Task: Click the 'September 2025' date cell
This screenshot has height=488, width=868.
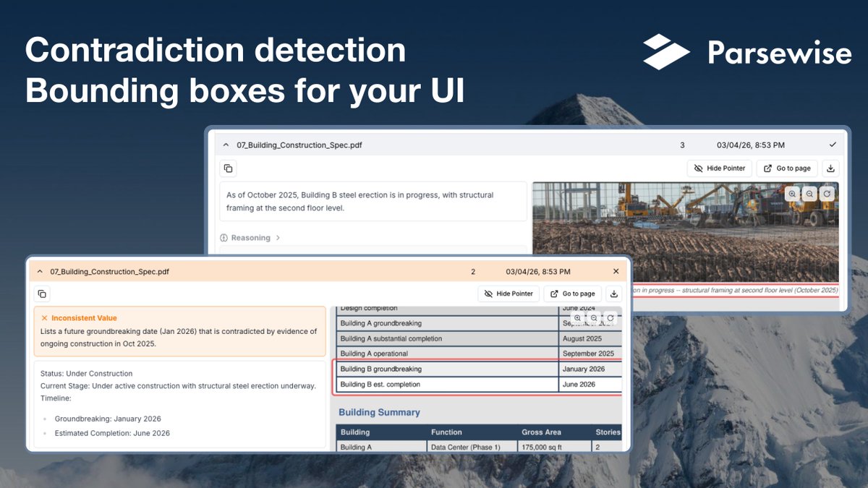Action: click(590, 354)
